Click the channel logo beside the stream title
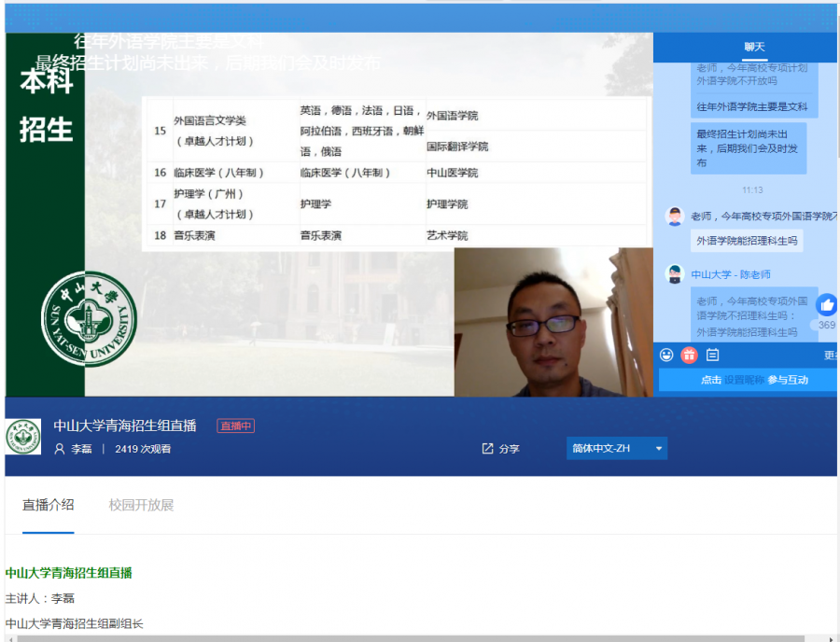Image resolution: width=840 pixels, height=642 pixels. pos(23,437)
